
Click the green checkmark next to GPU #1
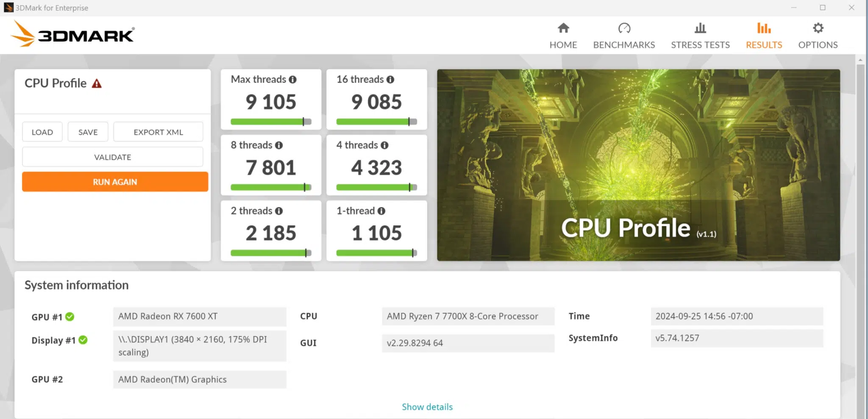tap(70, 317)
